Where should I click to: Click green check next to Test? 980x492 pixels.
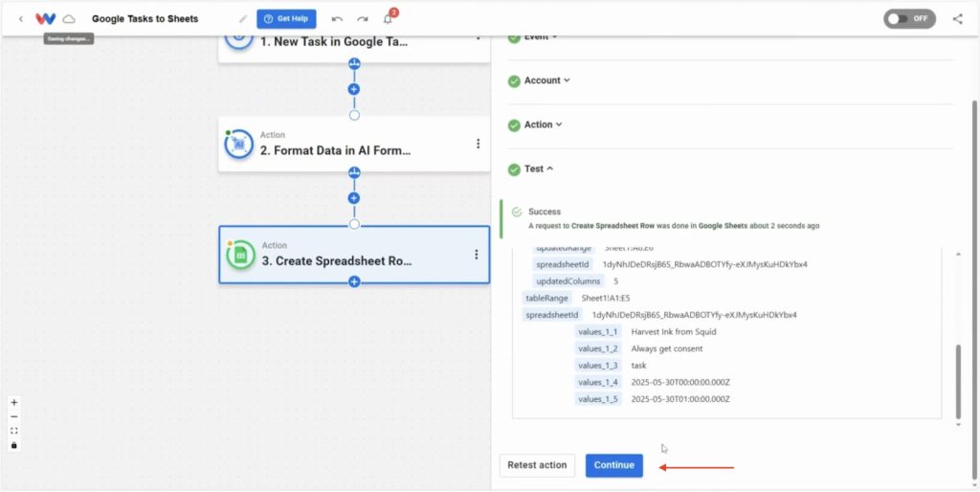tap(514, 169)
